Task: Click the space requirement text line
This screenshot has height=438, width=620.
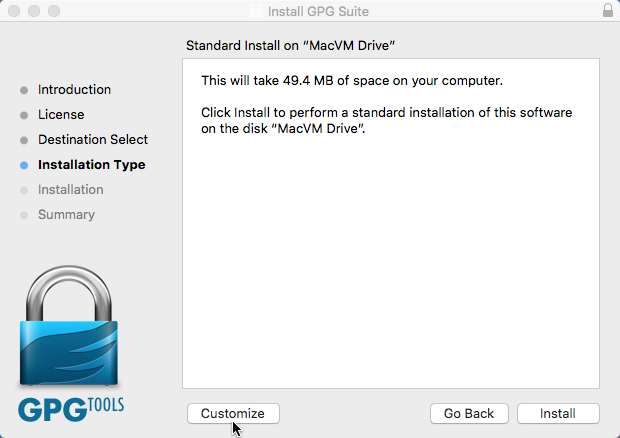Action: click(352, 81)
